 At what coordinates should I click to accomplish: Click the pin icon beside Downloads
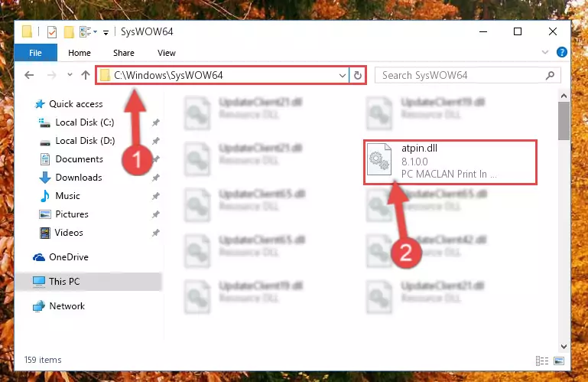click(156, 178)
